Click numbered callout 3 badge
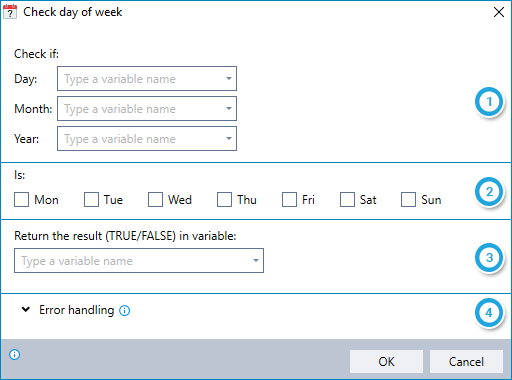This screenshot has width=512, height=380. 489,257
